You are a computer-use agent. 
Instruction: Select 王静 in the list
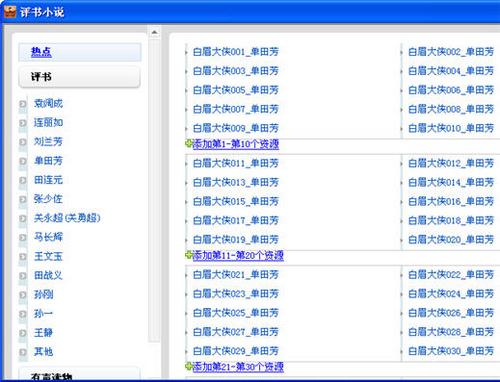[x=43, y=333]
